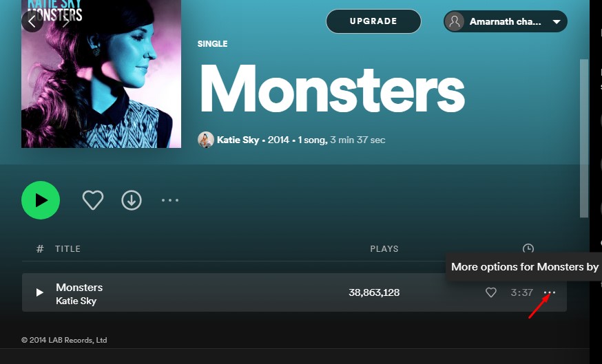Go forward using the right arrow

point(65,21)
